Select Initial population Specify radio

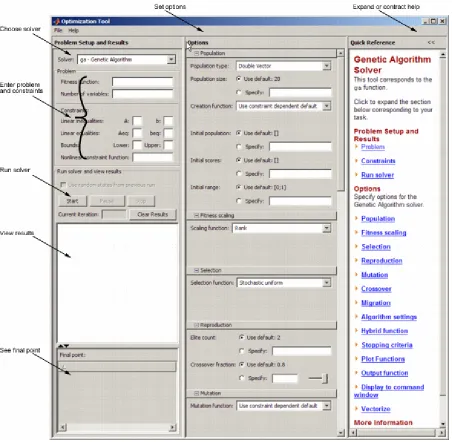pos(239,147)
